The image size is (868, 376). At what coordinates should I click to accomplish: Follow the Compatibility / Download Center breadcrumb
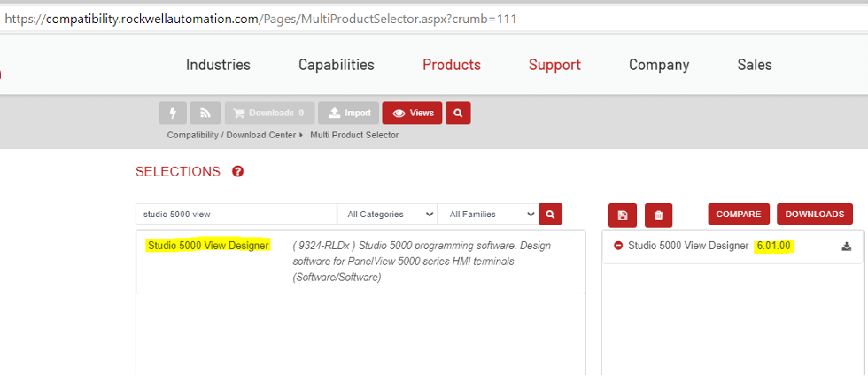[231, 135]
